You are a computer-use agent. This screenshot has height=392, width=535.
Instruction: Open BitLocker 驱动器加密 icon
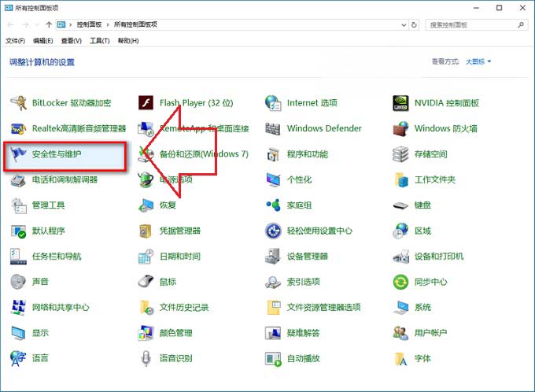pos(18,103)
